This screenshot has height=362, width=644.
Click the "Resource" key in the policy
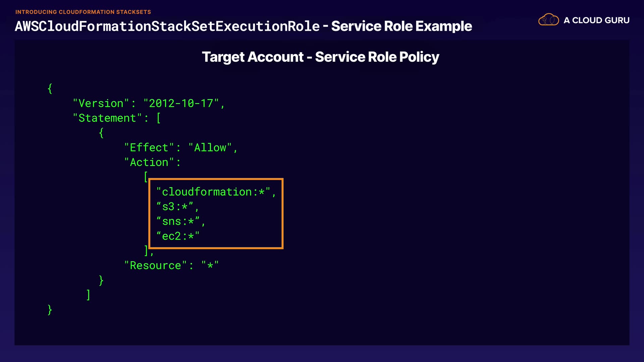tap(155, 266)
